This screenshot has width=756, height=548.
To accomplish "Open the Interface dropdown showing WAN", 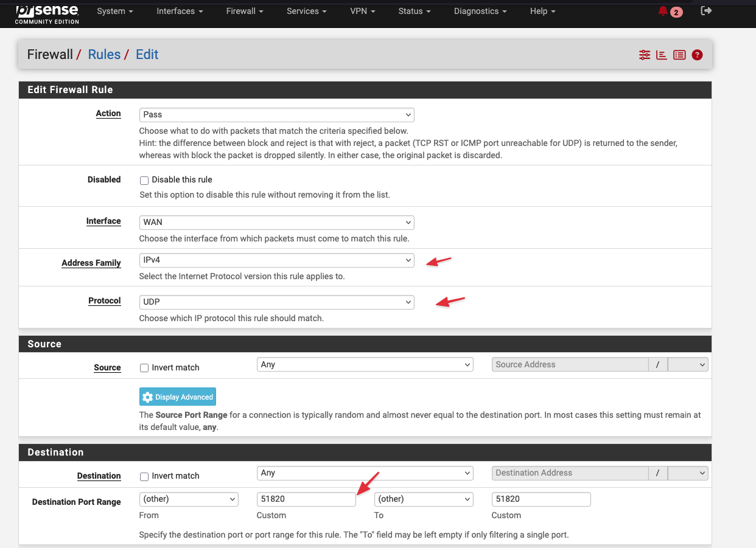I will coord(276,222).
